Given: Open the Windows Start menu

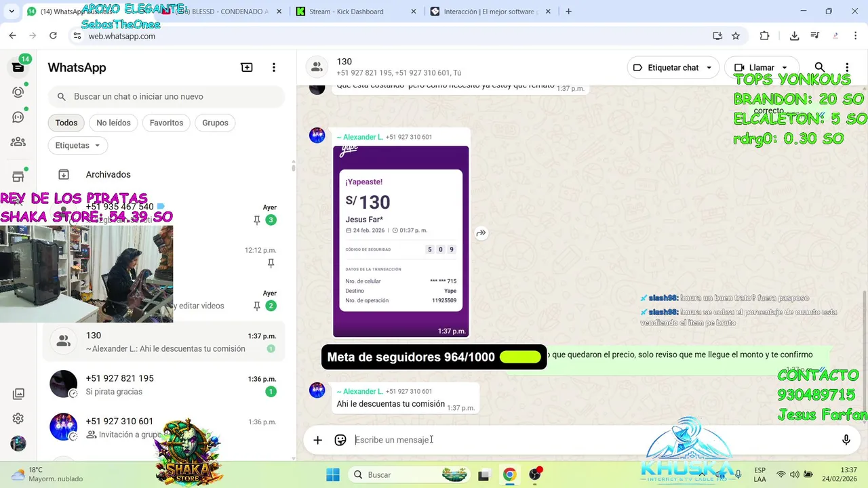Looking at the screenshot, I should pyautogui.click(x=332, y=474).
